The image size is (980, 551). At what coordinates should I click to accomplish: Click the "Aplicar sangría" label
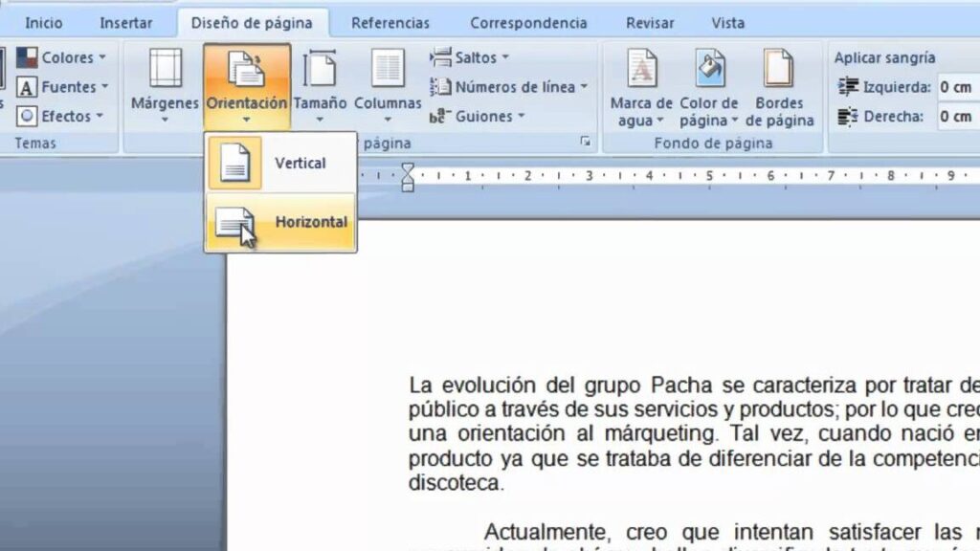point(884,57)
